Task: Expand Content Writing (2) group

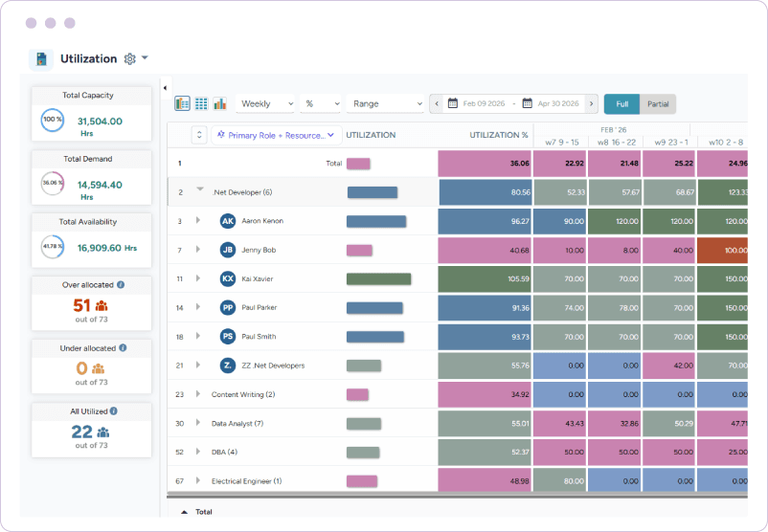Action: pos(198,393)
